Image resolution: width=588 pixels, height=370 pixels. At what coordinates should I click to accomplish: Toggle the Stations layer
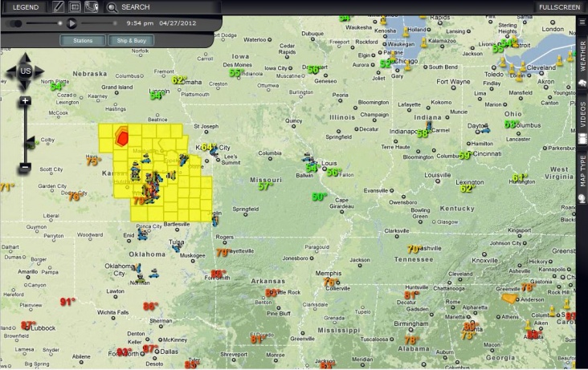(83, 40)
